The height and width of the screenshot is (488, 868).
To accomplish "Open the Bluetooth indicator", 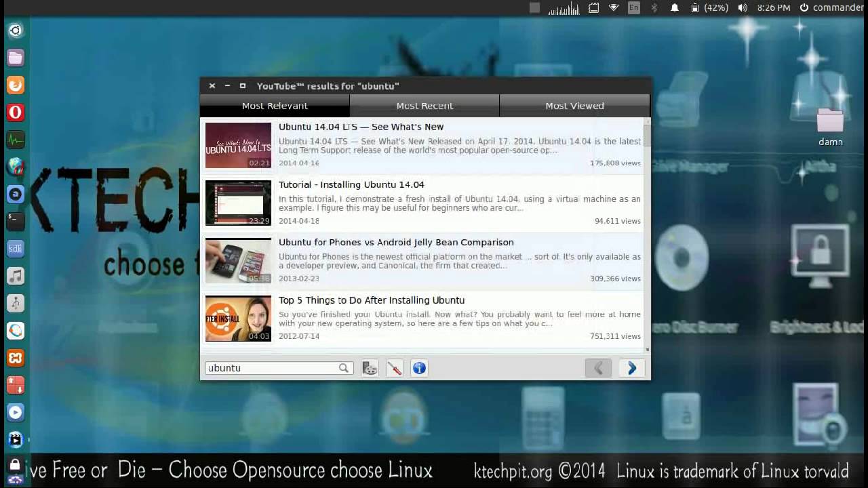I will pyautogui.click(x=654, y=8).
